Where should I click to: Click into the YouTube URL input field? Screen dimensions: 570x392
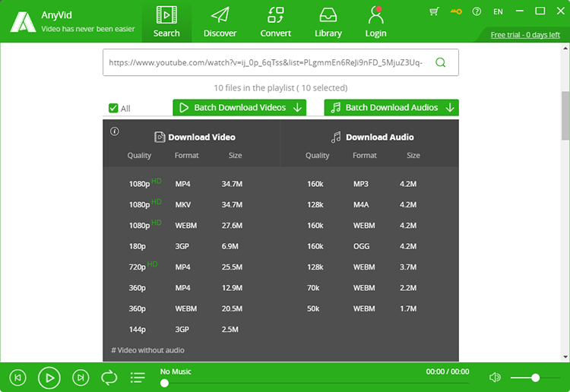point(266,62)
